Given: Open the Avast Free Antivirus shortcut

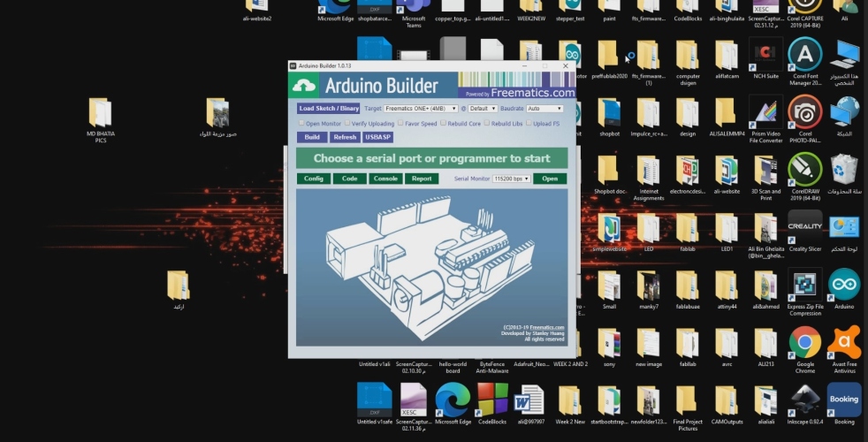Looking at the screenshot, I should (x=843, y=342).
